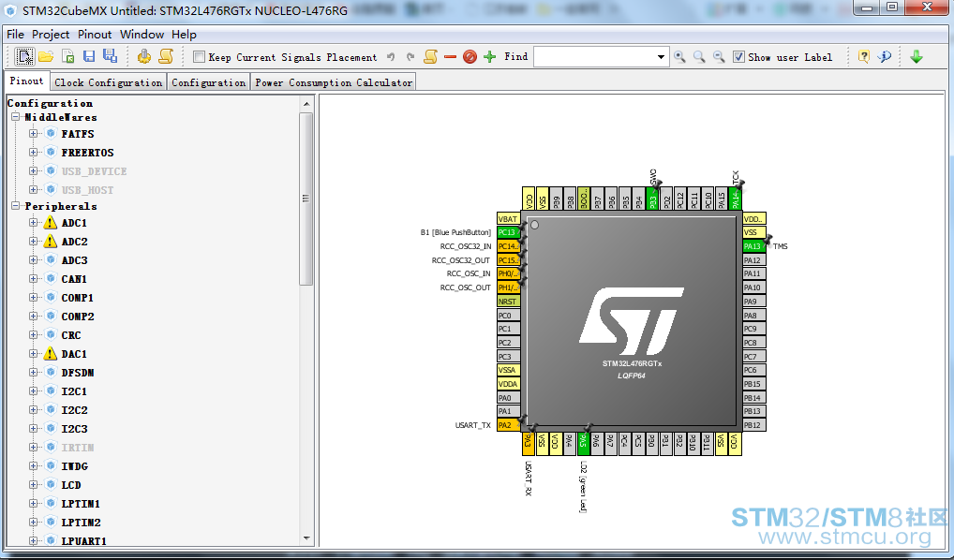
Task: Open the Find dropdown list
Action: (x=661, y=57)
